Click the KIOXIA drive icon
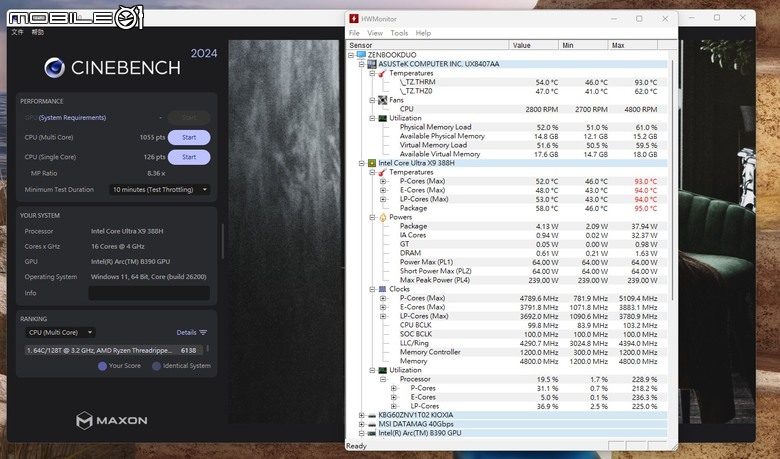The image size is (780, 459). tap(372, 415)
